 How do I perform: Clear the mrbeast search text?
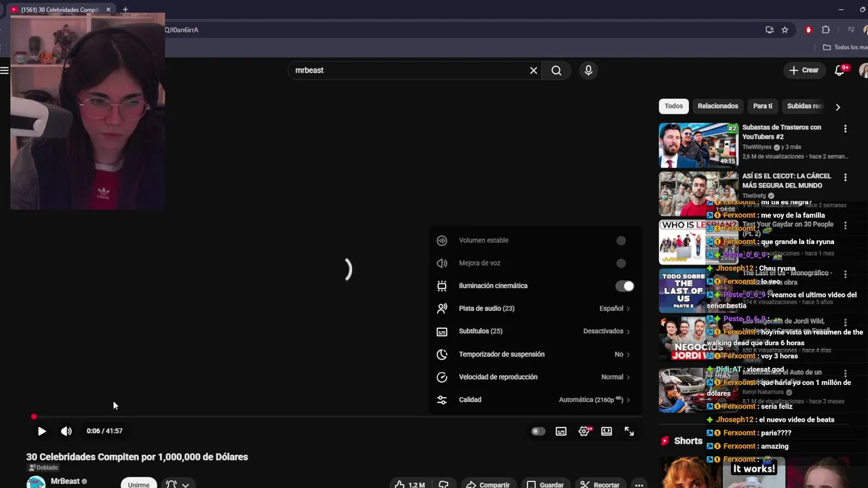click(534, 70)
